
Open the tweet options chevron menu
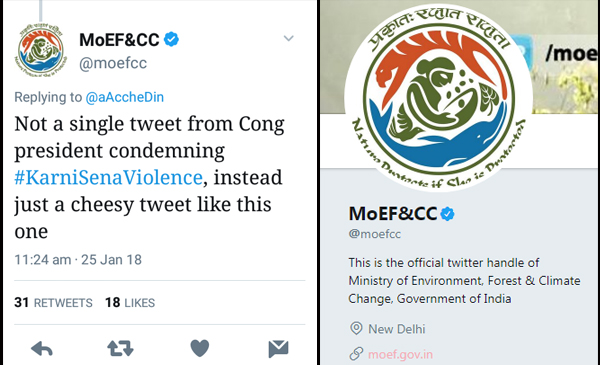tap(289, 38)
